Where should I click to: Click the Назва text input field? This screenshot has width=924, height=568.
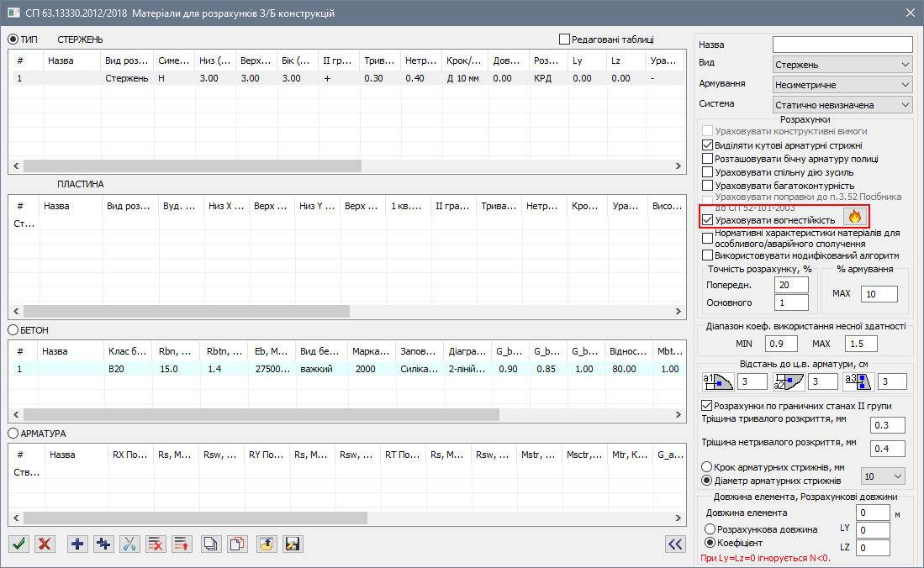pos(842,45)
